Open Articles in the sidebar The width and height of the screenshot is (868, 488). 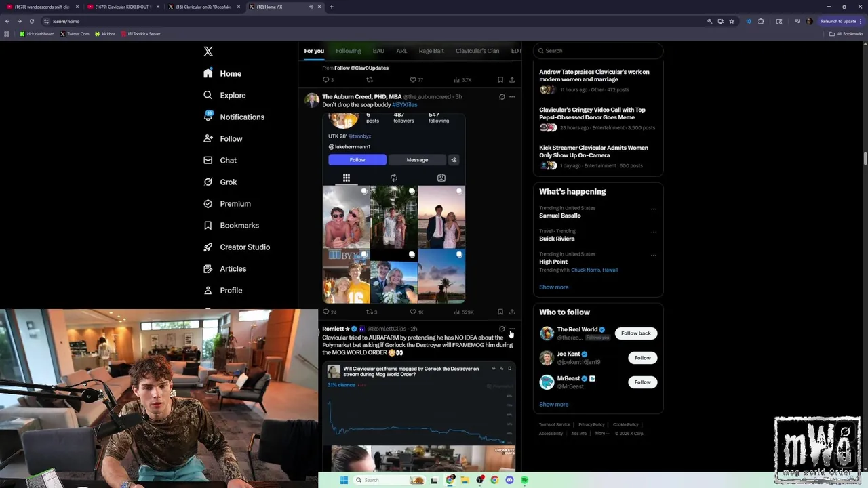click(x=224, y=268)
